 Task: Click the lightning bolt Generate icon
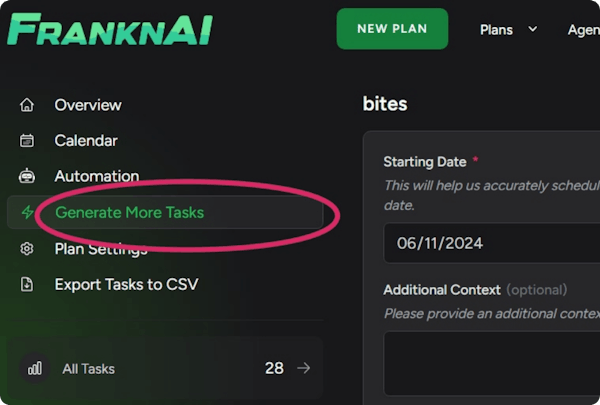27,213
